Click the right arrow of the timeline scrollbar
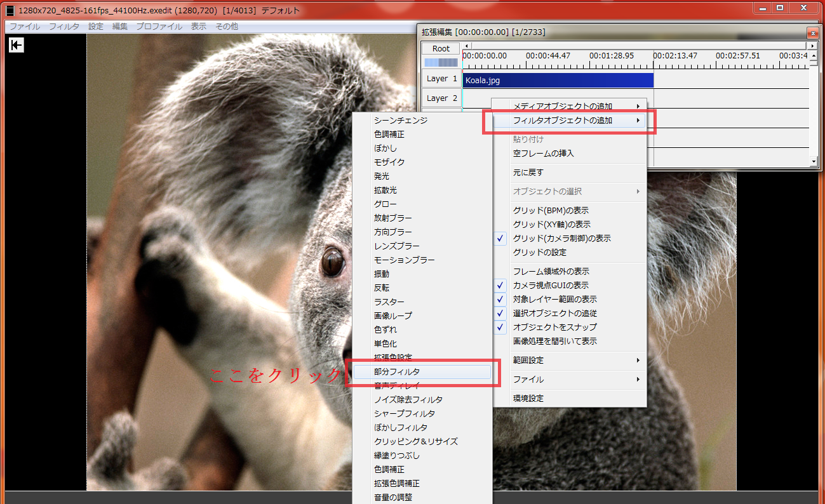The height and width of the screenshot is (504, 825). [x=813, y=46]
